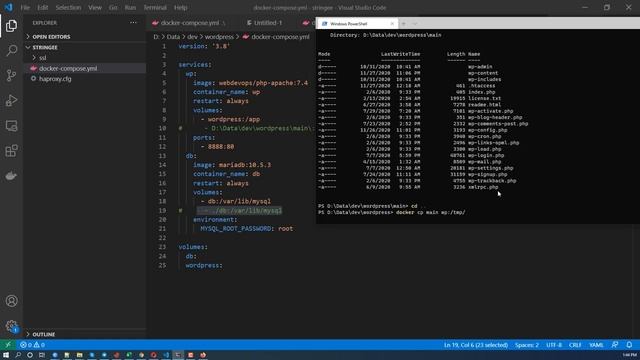Viewport: 640px width, 360px height.
Task: Switch to docker-compose.yml editor tab
Action: point(190,23)
